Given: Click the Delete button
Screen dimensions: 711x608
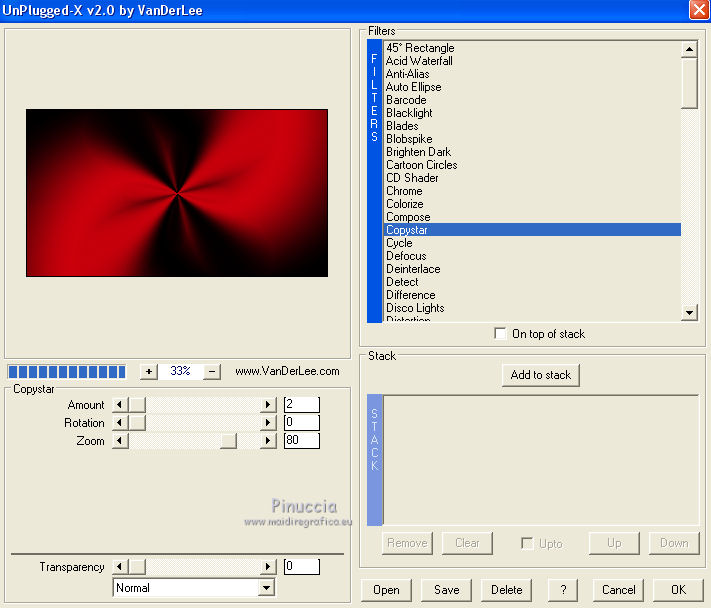Looking at the screenshot, I should pos(506,590).
